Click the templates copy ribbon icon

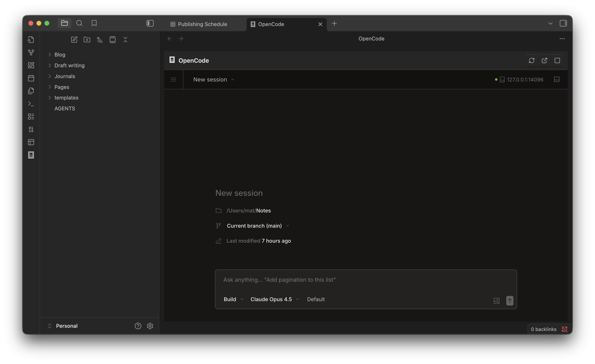(x=31, y=91)
